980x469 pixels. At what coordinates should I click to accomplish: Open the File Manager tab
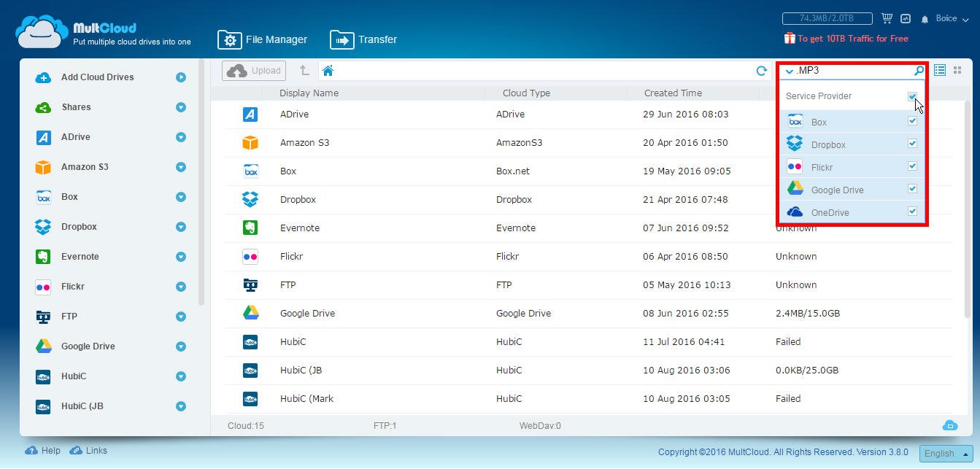[x=263, y=39]
